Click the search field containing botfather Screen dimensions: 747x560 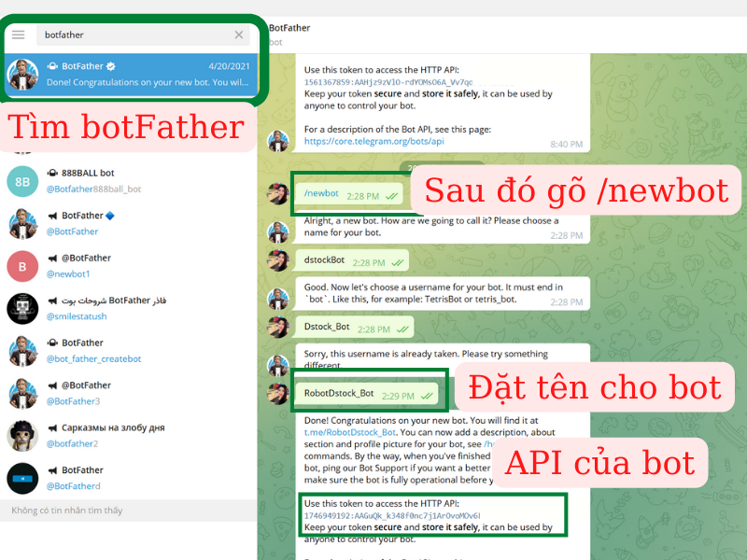pos(143,35)
